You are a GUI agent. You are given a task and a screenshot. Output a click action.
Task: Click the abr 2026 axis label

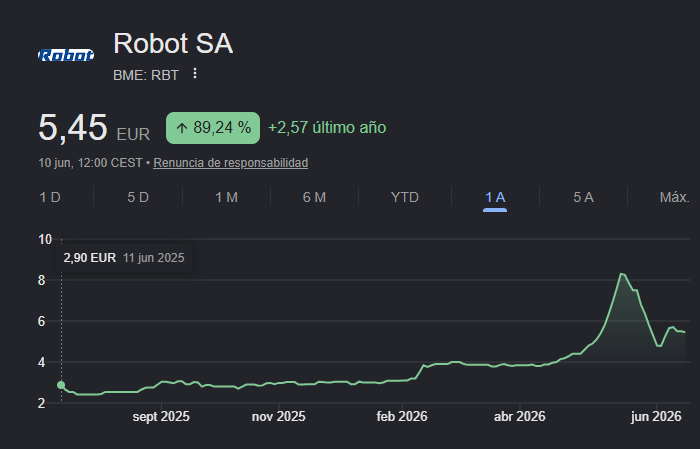[x=520, y=417]
